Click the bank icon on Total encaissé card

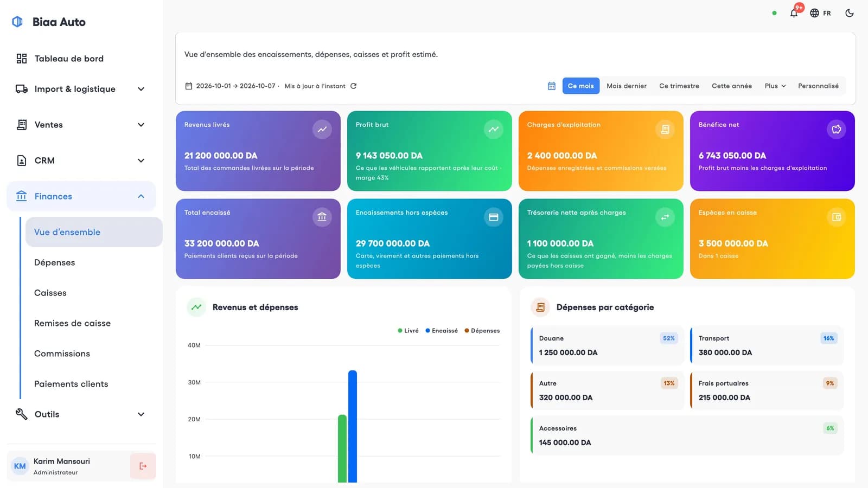[322, 217]
